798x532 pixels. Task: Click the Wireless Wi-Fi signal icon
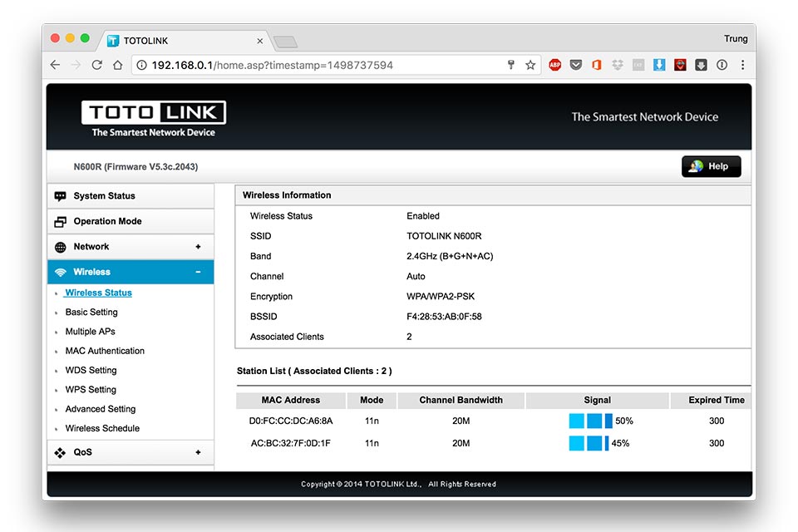tap(60, 272)
